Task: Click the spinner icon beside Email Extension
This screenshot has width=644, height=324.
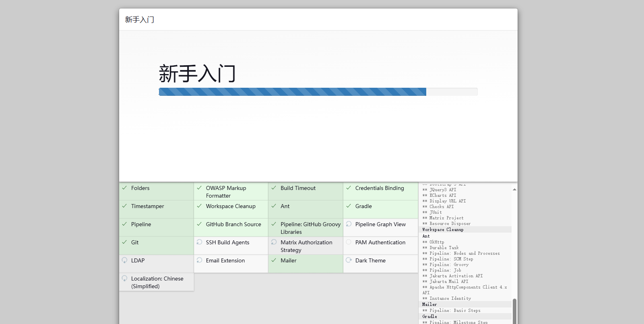Action: pos(199,260)
